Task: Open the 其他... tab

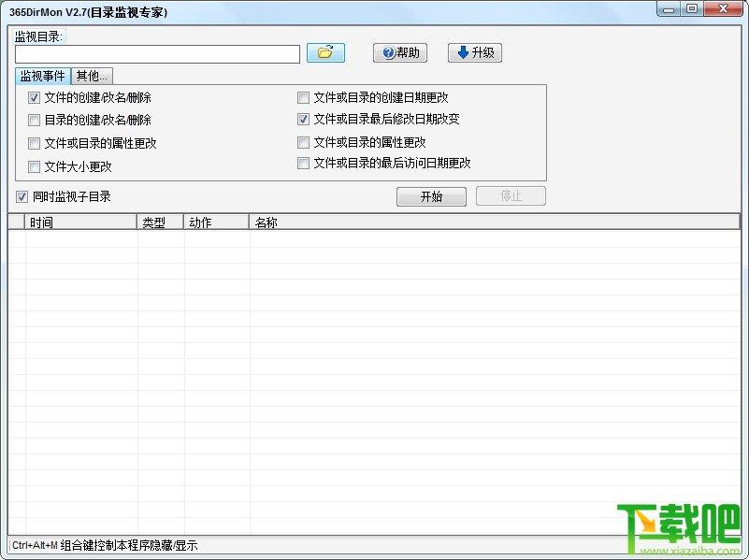Action: [92, 77]
